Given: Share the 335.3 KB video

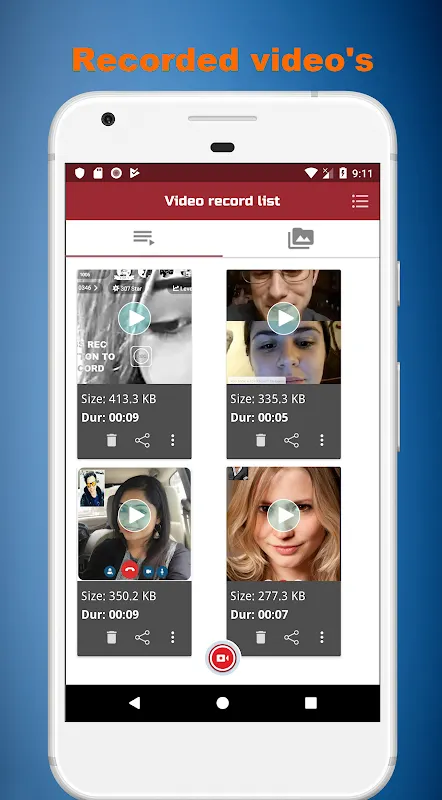Looking at the screenshot, I should click(x=291, y=440).
